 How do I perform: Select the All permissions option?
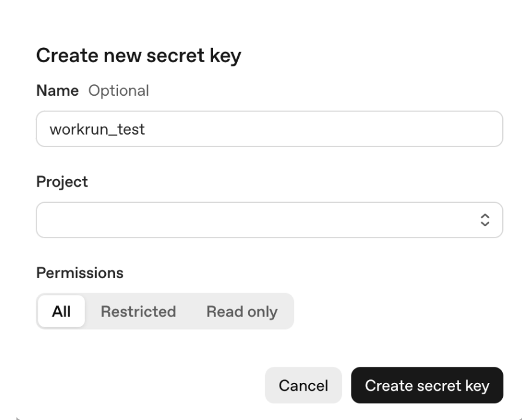click(61, 311)
